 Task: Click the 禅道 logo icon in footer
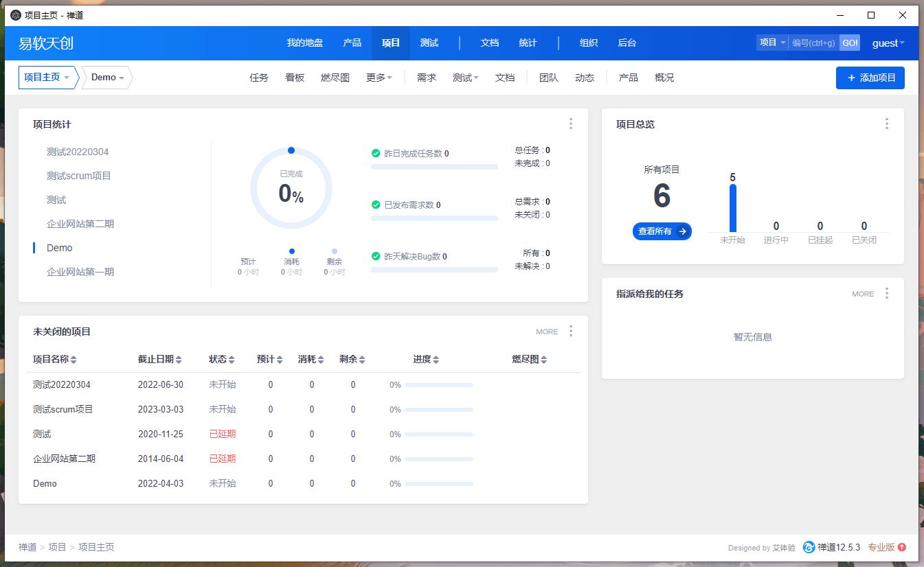pos(809,547)
